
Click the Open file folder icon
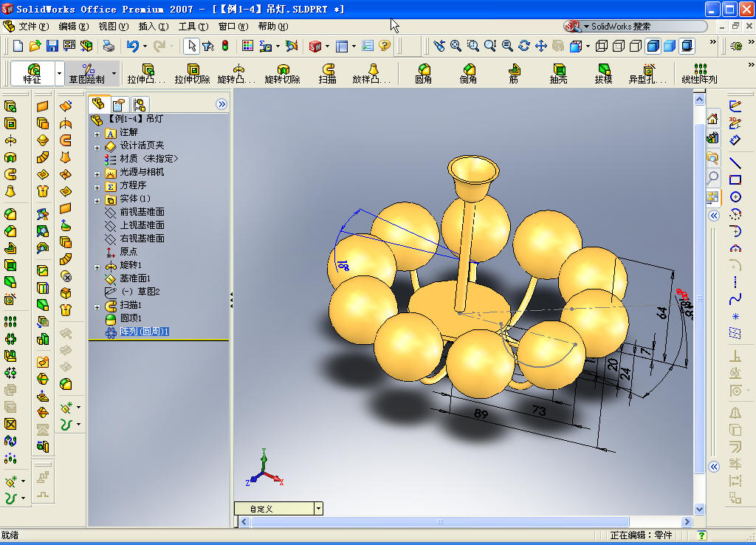pos(35,46)
